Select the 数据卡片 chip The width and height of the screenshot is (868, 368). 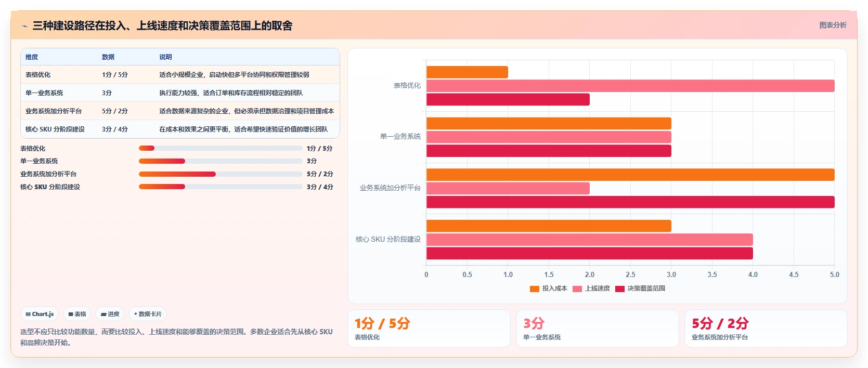pyautogui.click(x=148, y=314)
